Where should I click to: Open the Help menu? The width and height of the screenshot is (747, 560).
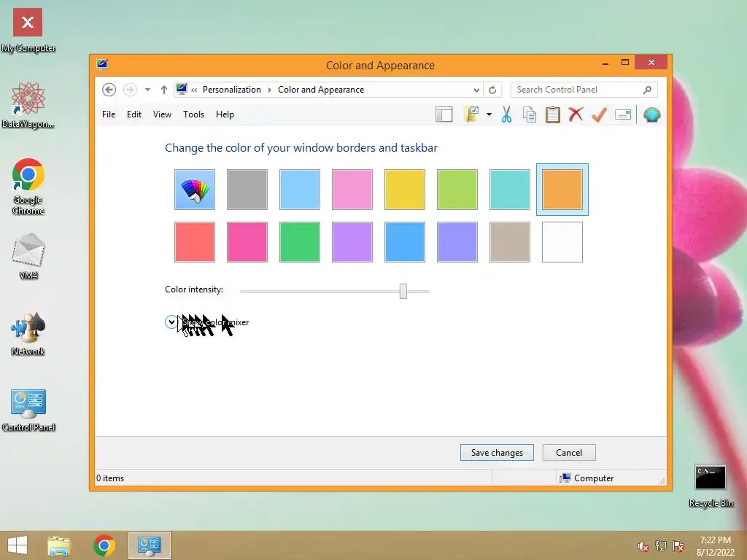coord(225,114)
